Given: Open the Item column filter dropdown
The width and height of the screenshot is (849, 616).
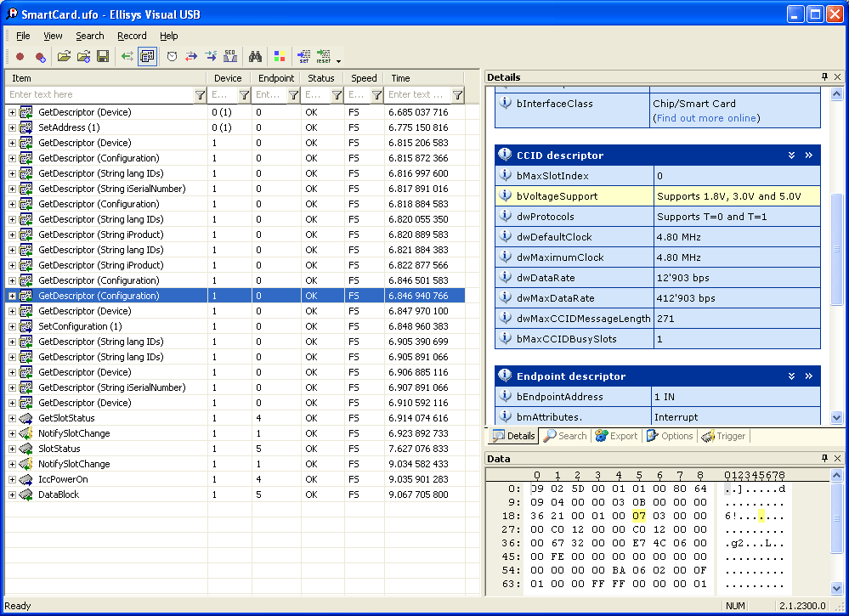Looking at the screenshot, I should pyautogui.click(x=200, y=95).
